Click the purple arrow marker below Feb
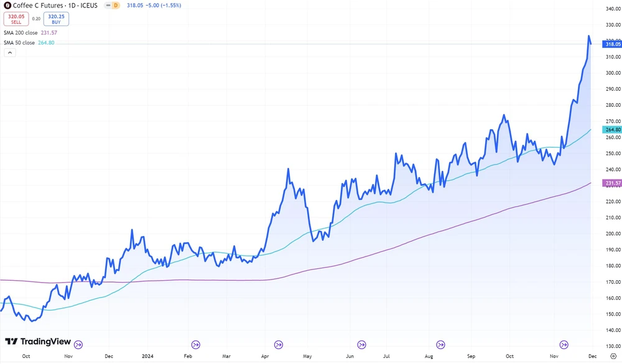 coord(195,345)
